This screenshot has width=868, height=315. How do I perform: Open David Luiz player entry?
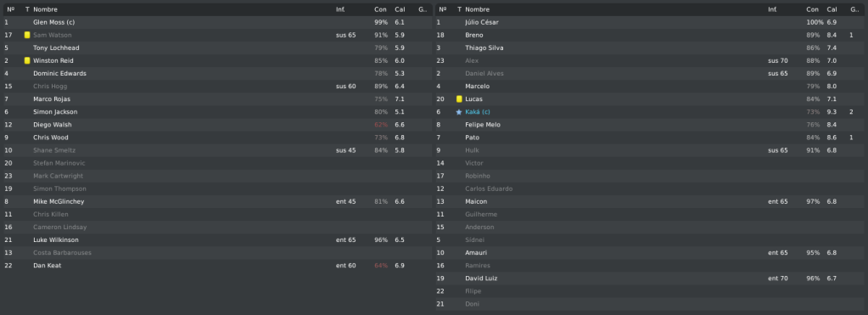pyautogui.click(x=481, y=278)
